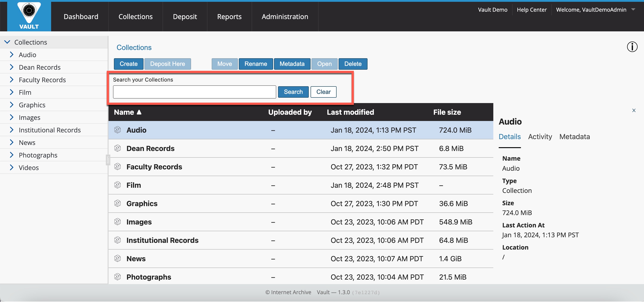Click the Film collection row icon
This screenshot has height=302, width=644.
pyautogui.click(x=117, y=185)
